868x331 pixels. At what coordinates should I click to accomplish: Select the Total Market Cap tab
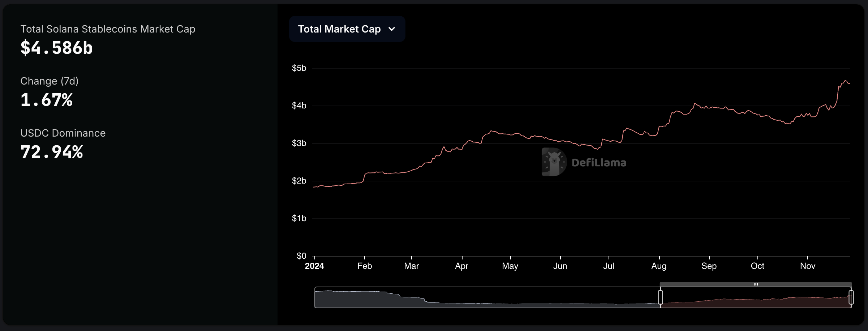coord(340,29)
